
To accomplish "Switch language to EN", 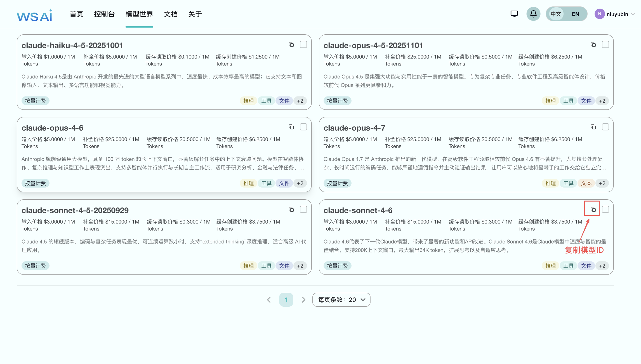I will (575, 14).
